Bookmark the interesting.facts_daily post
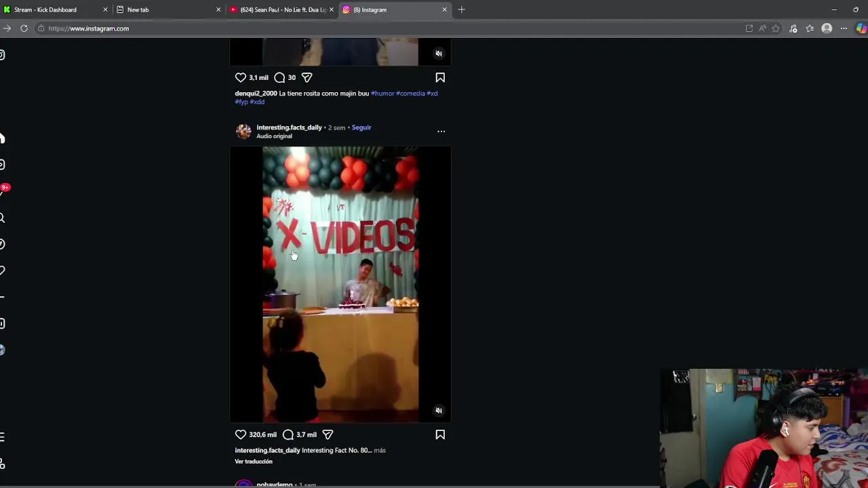The width and height of the screenshot is (868, 488). pyautogui.click(x=440, y=434)
